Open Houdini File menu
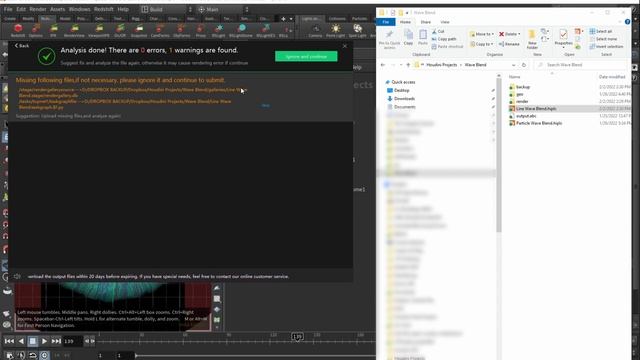Image resolution: width=640 pixels, height=360 pixels. coord(8,9)
